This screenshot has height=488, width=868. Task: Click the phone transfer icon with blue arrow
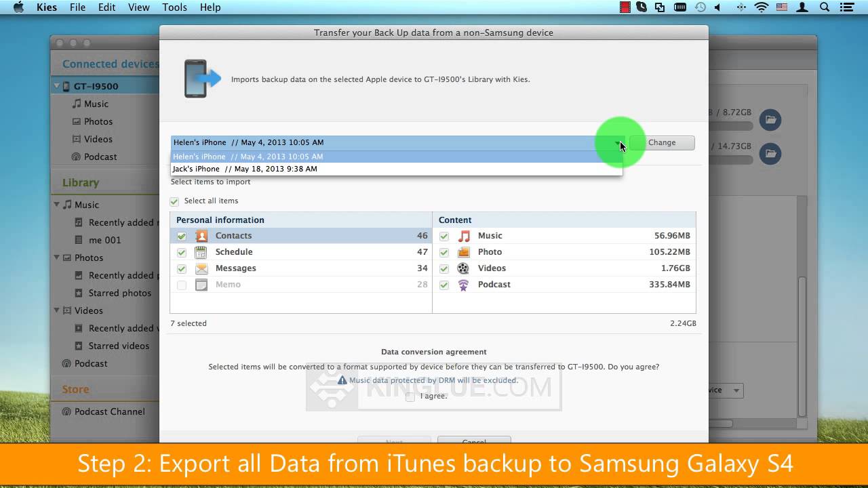click(203, 79)
